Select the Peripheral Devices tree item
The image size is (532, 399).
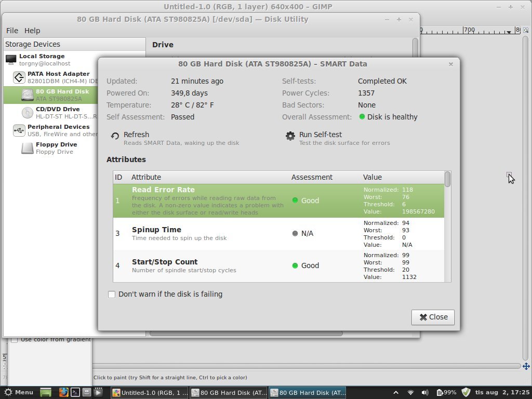(51, 130)
